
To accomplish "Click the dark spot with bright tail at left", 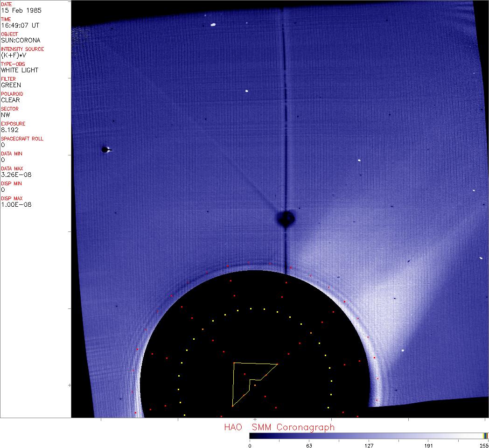I will (106, 150).
